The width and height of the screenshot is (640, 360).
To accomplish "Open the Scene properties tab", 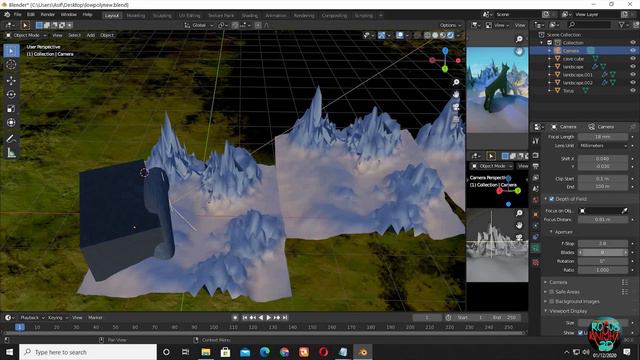I will [536, 189].
